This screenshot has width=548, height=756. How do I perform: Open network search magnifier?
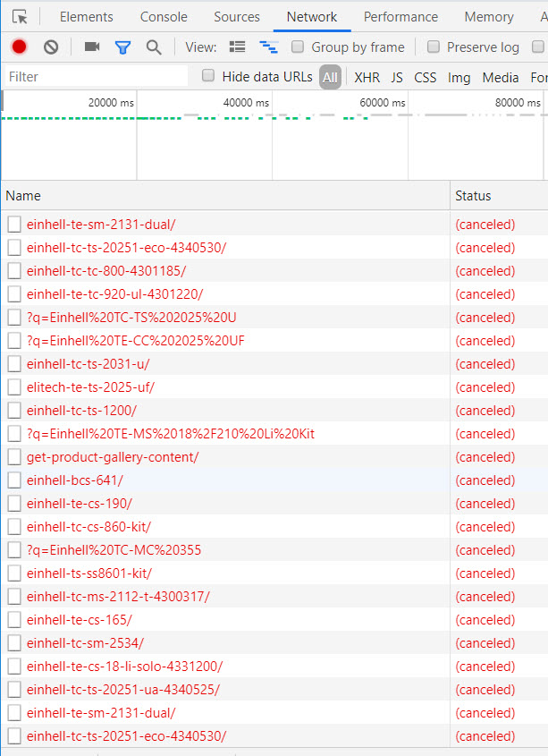(154, 47)
